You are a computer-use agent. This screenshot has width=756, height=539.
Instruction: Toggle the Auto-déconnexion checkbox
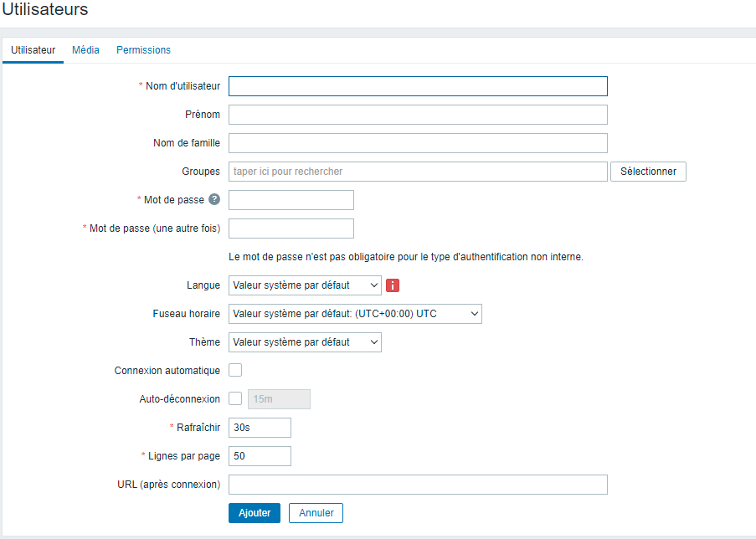[x=235, y=398]
